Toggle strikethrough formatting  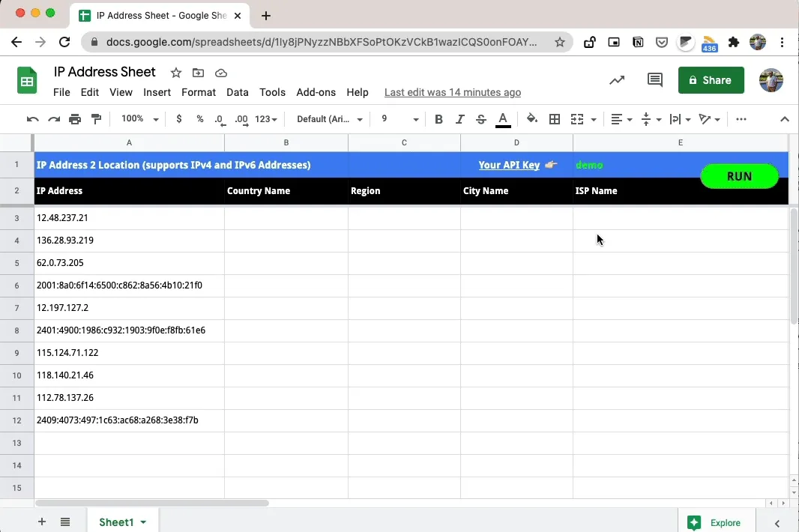point(481,119)
